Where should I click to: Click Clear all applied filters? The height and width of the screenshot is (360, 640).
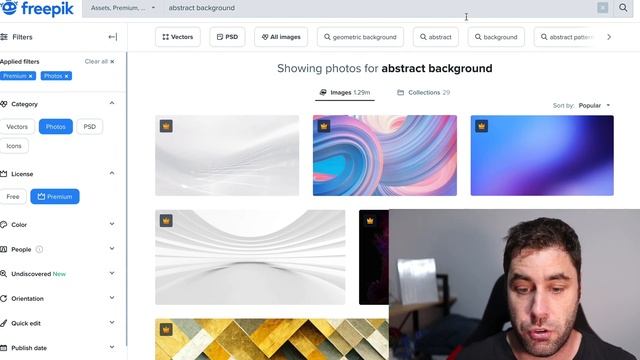(99, 62)
